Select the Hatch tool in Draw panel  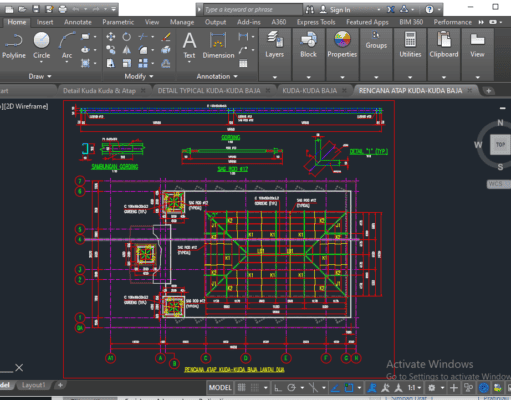85,63
